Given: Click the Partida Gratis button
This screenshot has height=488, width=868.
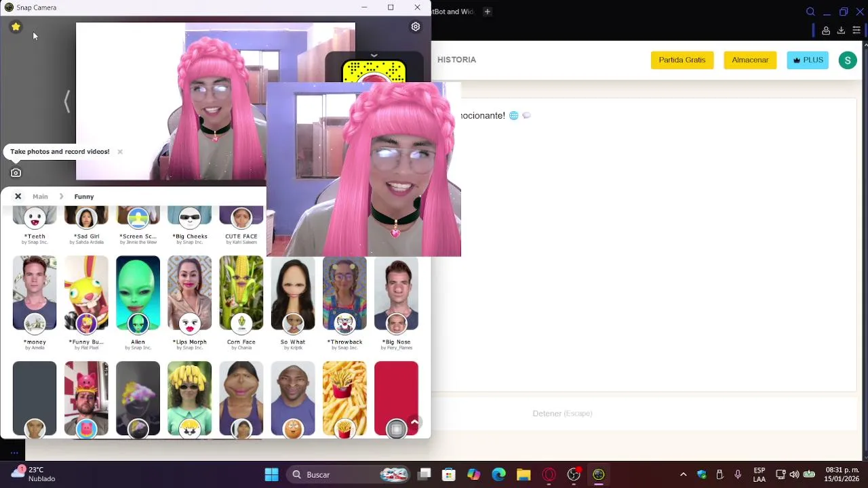Looking at the screenshot, I should coord(682,60).
